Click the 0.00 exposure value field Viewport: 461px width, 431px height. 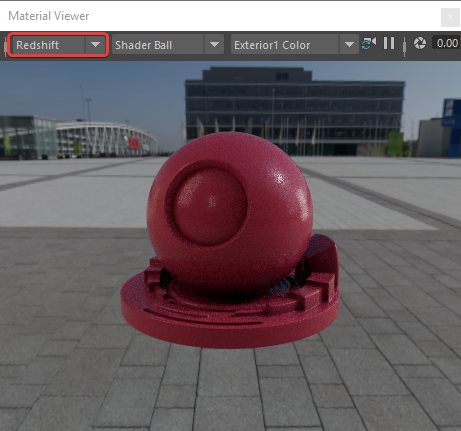click(447, 43)
